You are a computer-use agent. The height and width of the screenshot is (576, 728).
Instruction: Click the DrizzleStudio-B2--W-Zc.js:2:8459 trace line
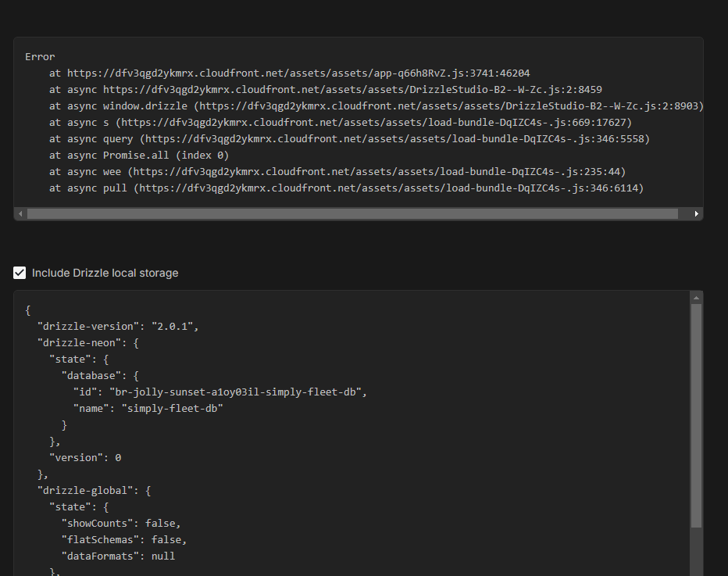(326, 90)
